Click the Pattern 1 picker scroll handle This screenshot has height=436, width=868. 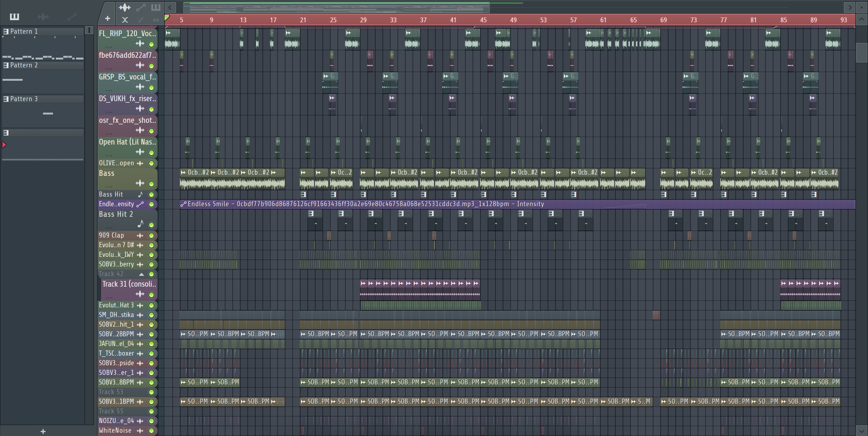(89, 30)
